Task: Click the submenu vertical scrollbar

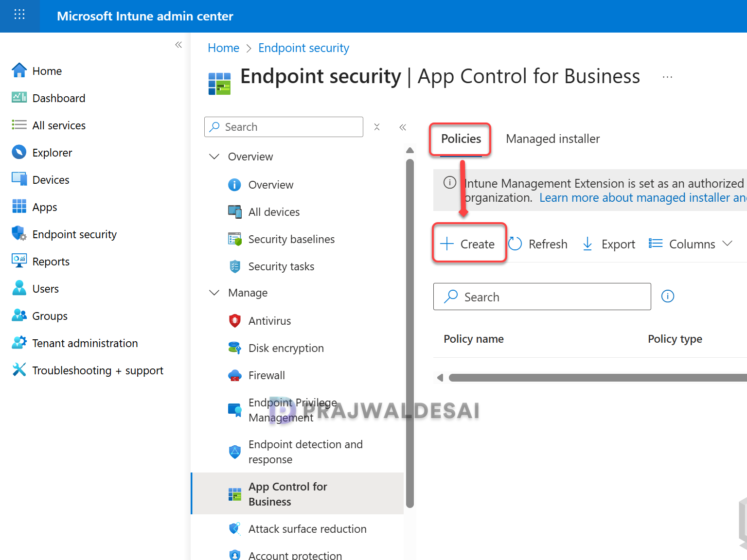Action: pos(410,333)
